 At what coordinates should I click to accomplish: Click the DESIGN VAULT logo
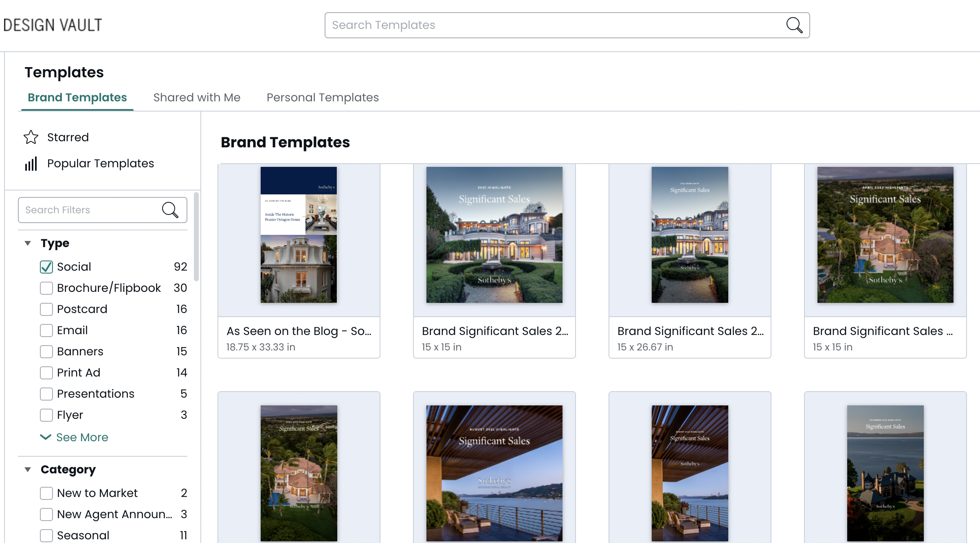click(x=53, y=25)
